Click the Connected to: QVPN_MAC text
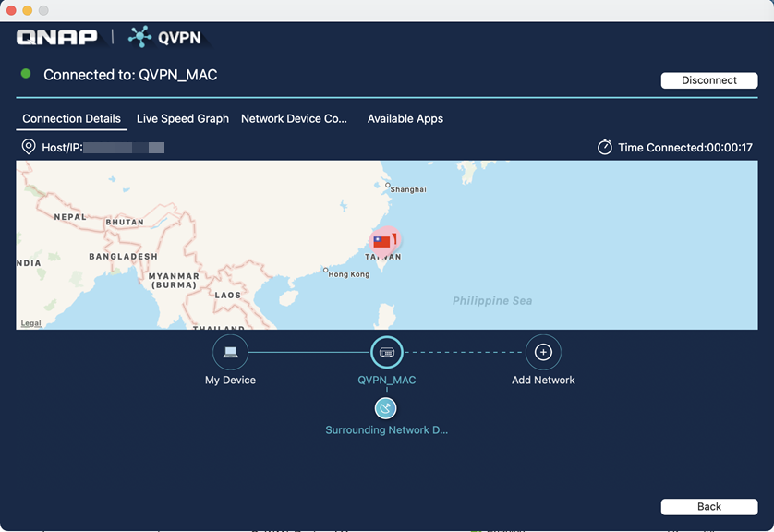 tap(130, 75)
